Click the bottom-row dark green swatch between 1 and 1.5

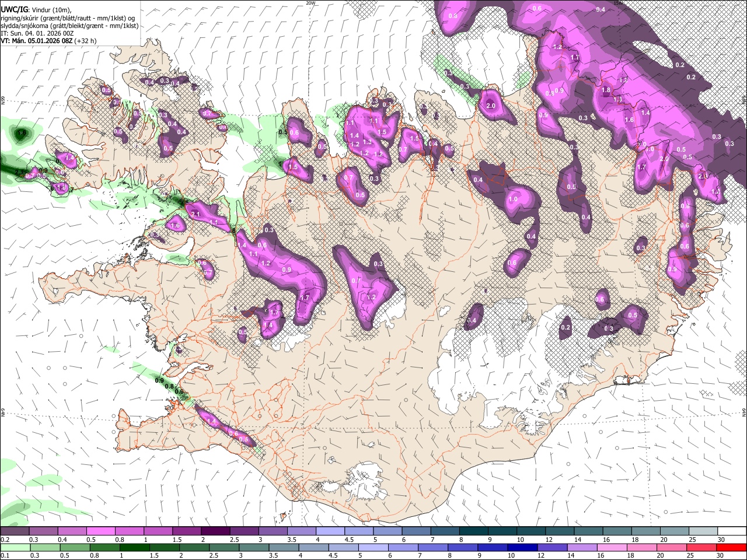point(134,548)
